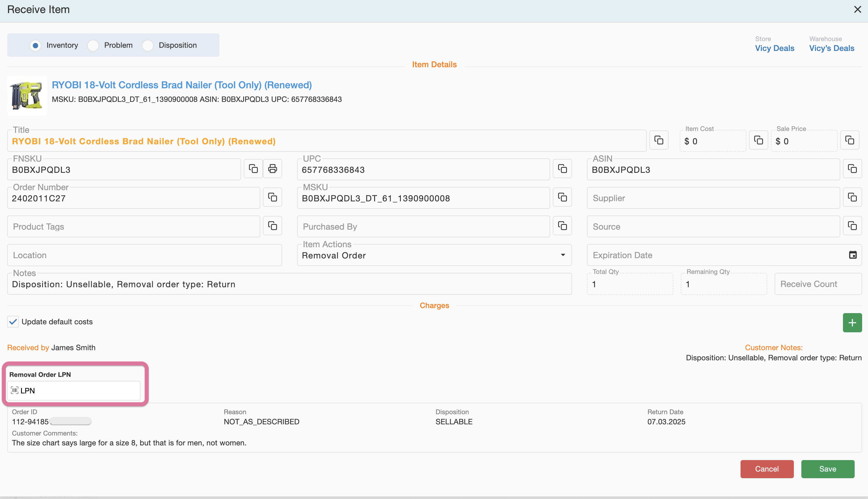Copy the Supplier field value
868x499 pixels.
point(852,197)
